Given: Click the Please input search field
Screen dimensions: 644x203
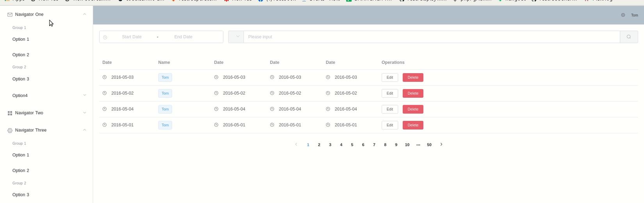Looking at the screenshot, I should point(432,37).
